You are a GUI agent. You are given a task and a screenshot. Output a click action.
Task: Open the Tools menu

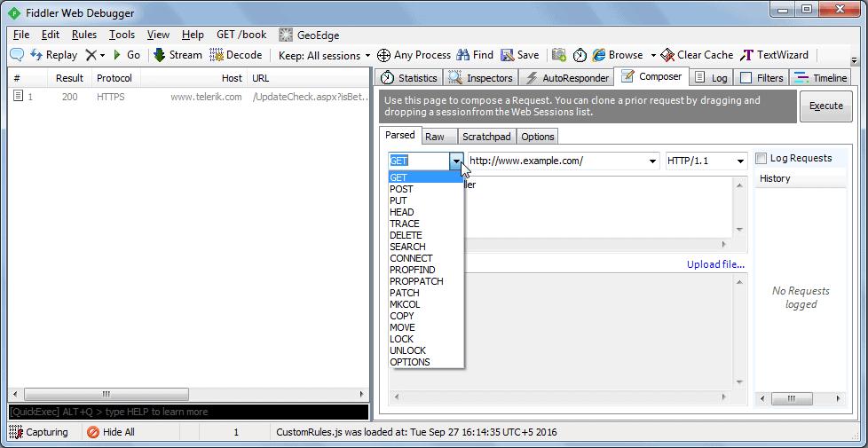[x=122, y=35]
